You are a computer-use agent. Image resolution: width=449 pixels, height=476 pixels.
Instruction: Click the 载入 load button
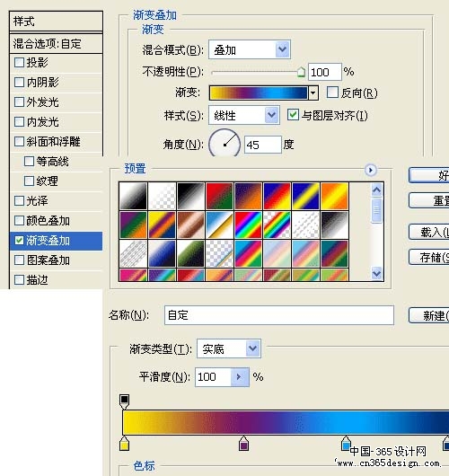[429, 233]
